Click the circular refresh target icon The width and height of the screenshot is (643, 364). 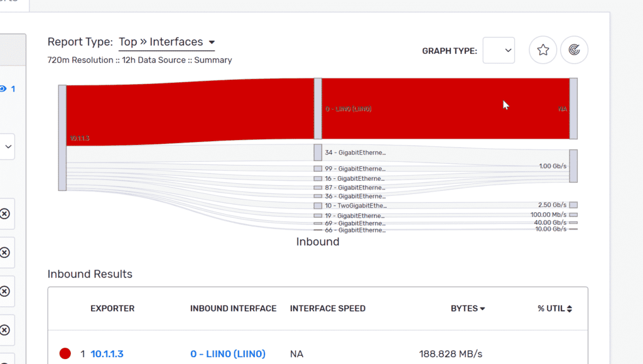point(574,50)
